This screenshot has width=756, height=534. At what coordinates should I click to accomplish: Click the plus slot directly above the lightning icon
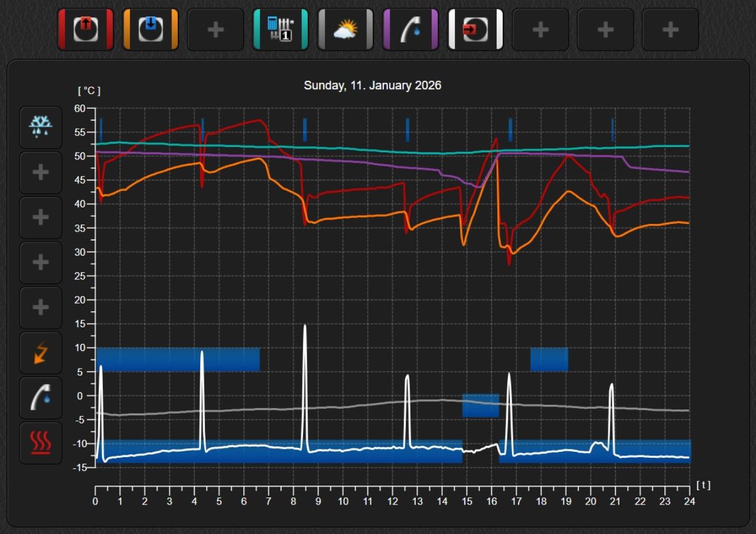(x=41, y=308)
